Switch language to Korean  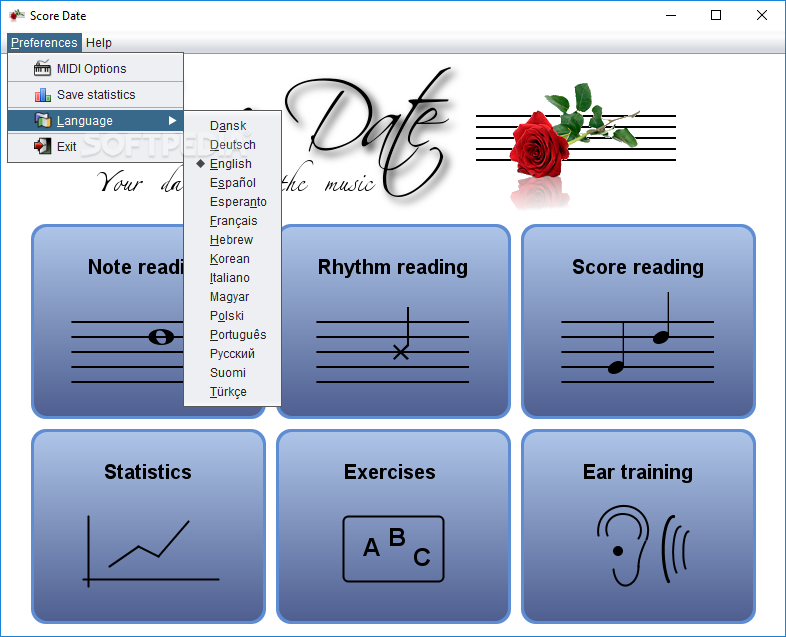(232, 259)
